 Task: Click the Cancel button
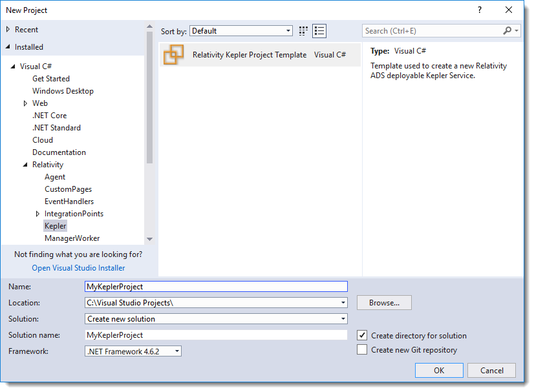pos(492,370)
